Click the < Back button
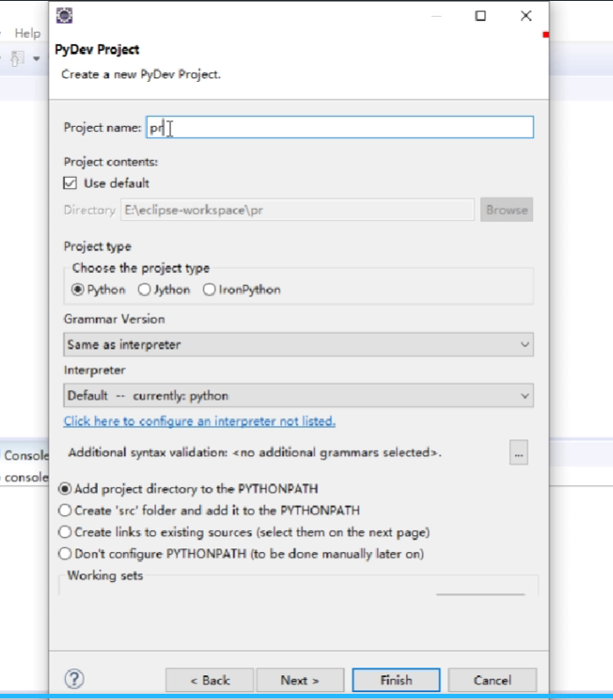613x700 pixels. pos(210,680)
